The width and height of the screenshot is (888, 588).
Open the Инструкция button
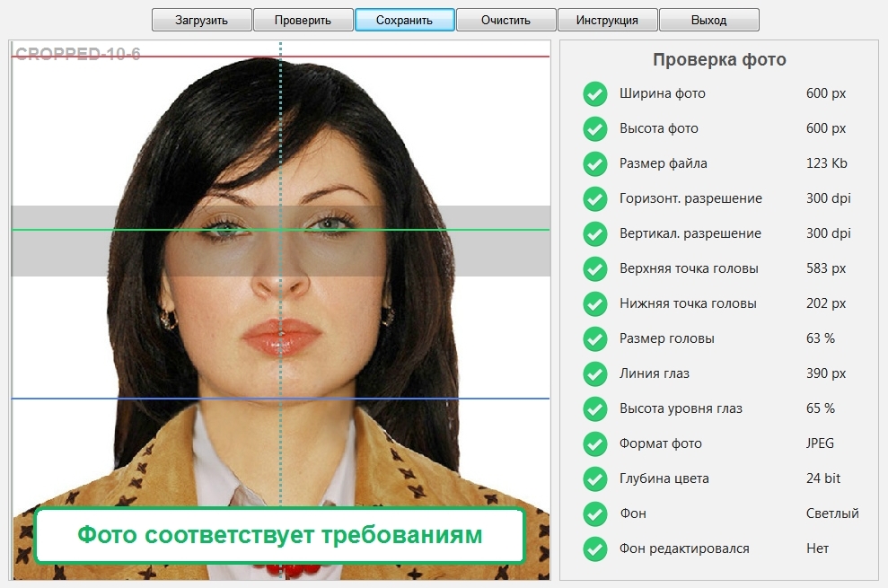pyautogui.click(x=607, y=20)
